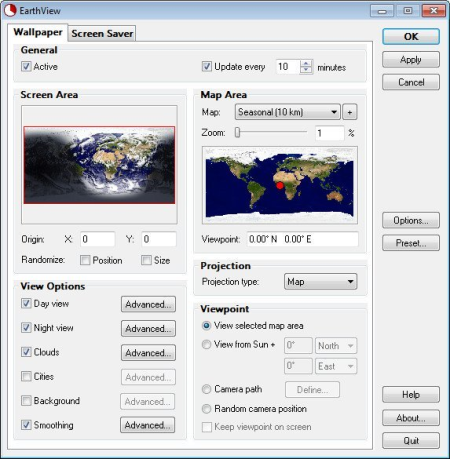Screen dimensions: 450x459
Task: Click the Origin X input field
Action: click(98, 239)
